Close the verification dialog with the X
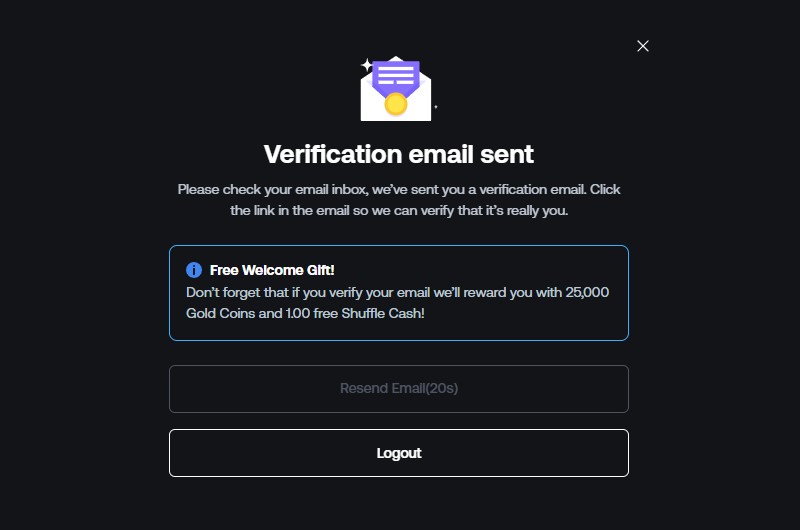The height and width of the screenshot is (530, 800). point(643,46)
